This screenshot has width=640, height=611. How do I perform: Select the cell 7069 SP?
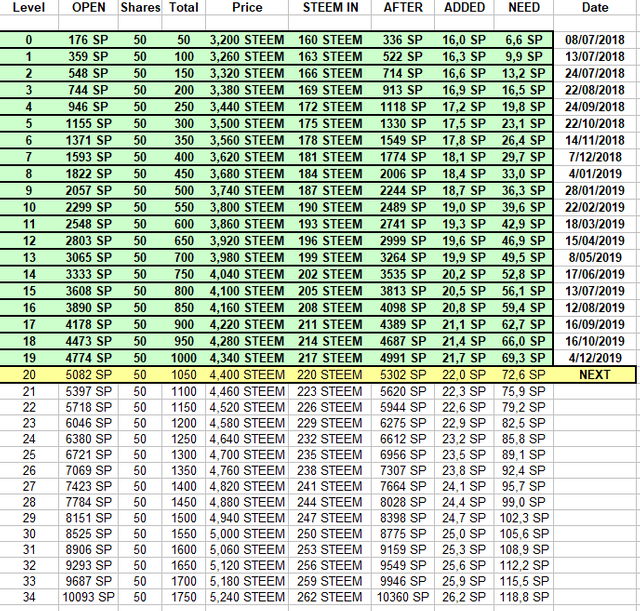click(x=89, y=471)
